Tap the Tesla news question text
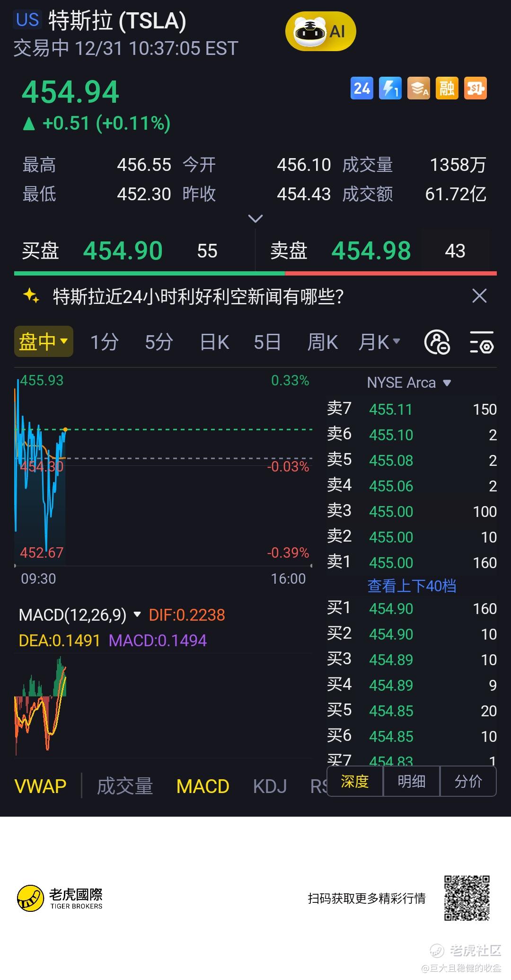Viewport: 511px width, 980px height. [198, 296]
